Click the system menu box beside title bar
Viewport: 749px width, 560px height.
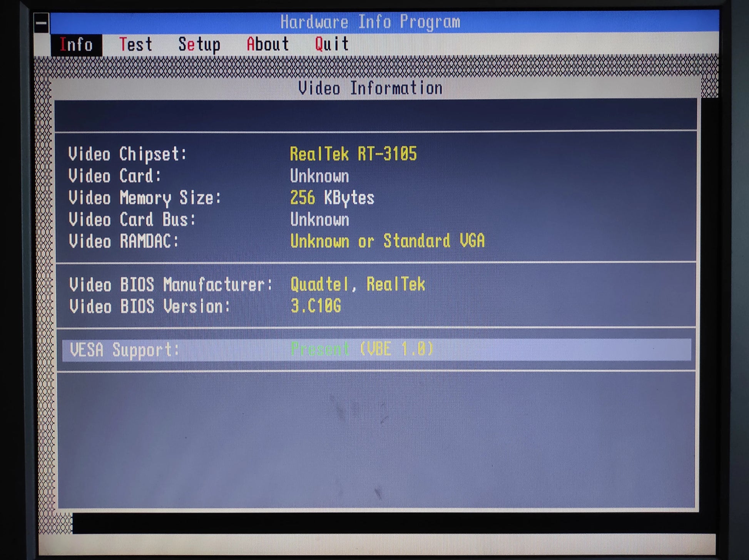(41, 23)
